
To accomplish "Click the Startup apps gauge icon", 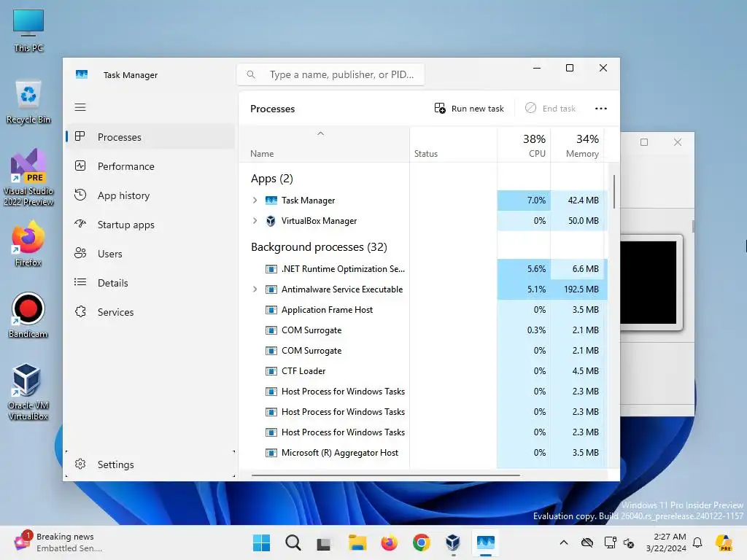I will click(x=80, y=224).
